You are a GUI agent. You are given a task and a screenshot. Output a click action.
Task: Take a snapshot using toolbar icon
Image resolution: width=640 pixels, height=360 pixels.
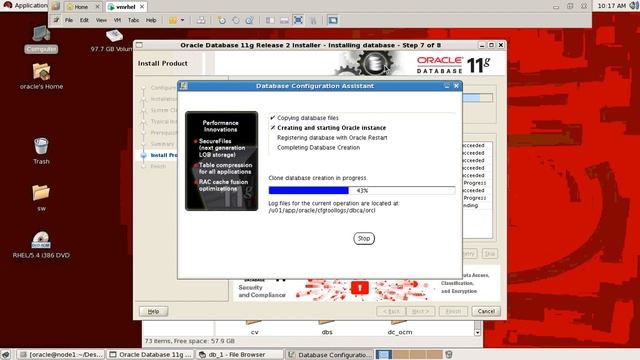point(222,20)
